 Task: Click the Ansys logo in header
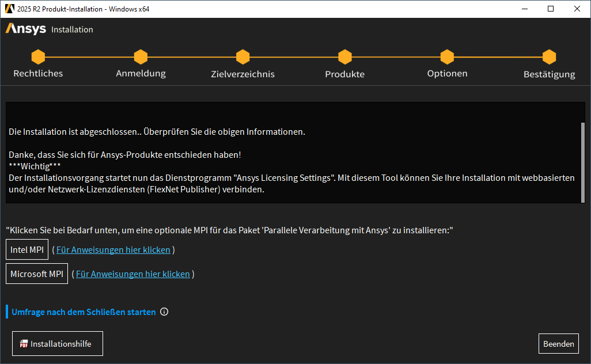point(25,29)
